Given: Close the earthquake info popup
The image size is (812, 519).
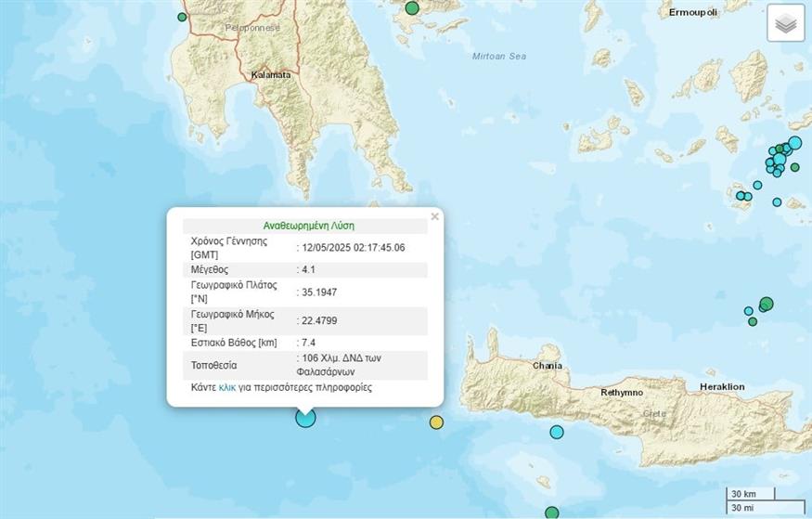Looking at the screenshot, I should tap(434, 217).
